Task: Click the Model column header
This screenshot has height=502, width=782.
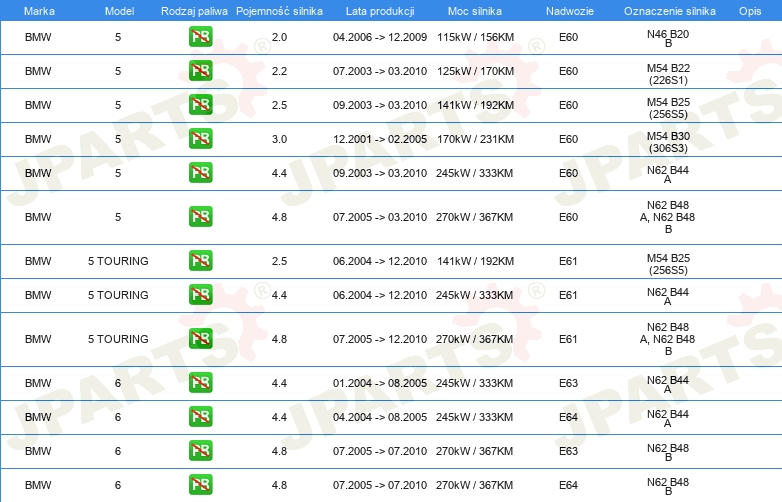Action: tap(119, 11)
